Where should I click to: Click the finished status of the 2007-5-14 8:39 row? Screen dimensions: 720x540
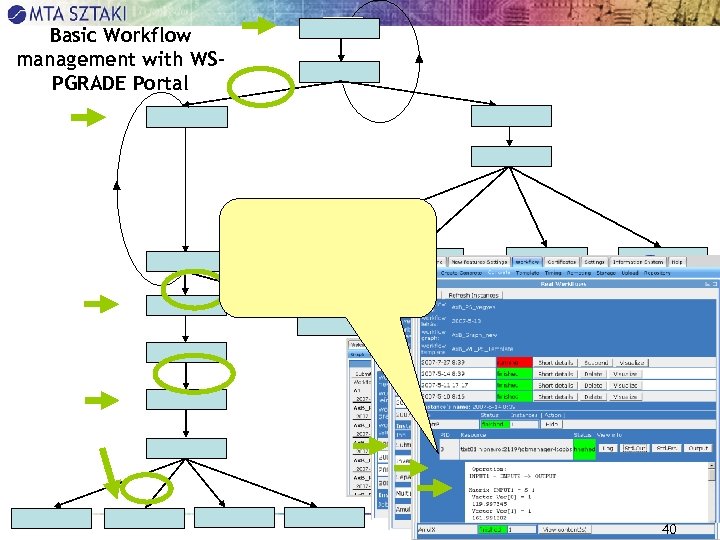pos(514,374)
